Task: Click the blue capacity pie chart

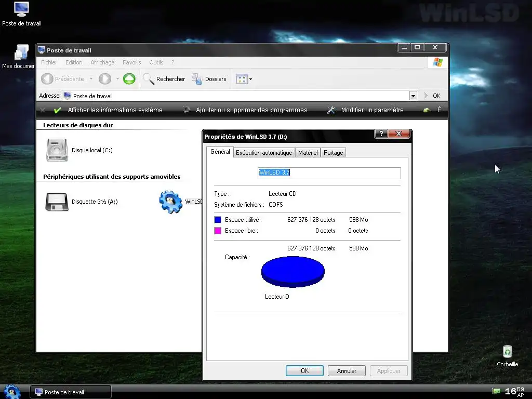Action: pos(293,271)
